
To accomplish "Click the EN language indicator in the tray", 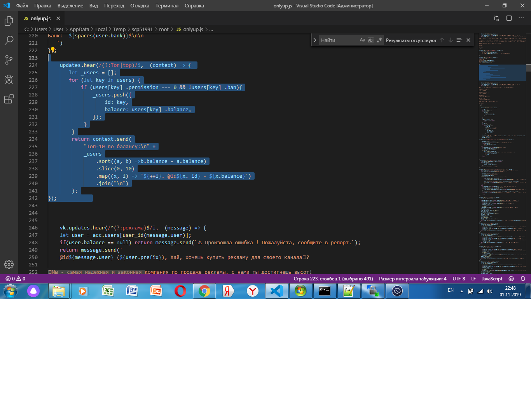I will 451,290.
